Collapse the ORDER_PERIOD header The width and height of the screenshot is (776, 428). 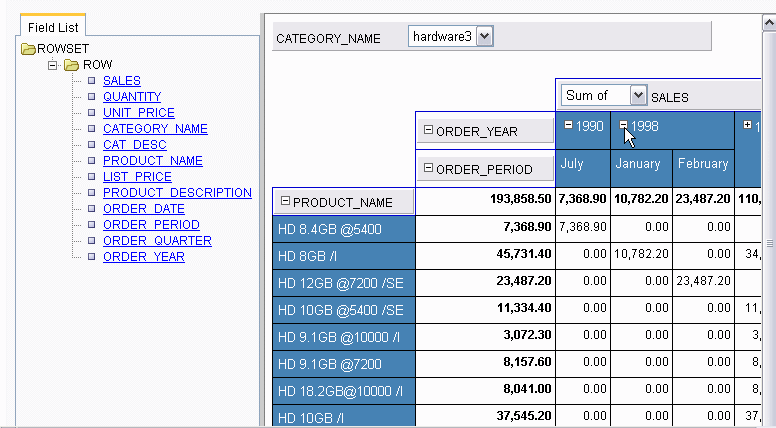tap(429, 168)
